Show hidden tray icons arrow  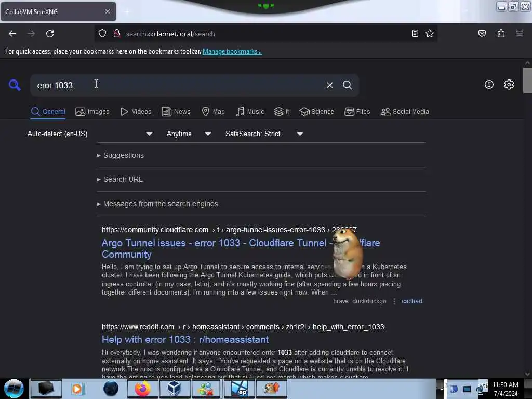442,389
